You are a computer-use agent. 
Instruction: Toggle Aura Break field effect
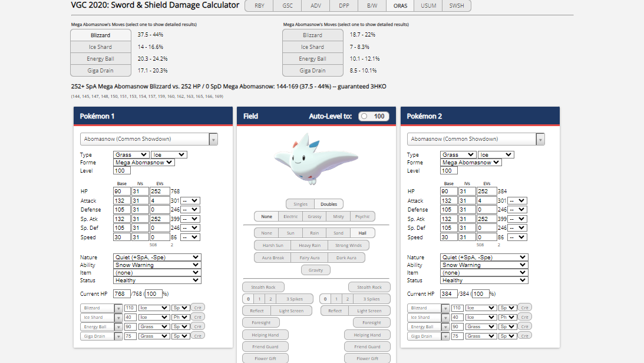tap(273, 258)
